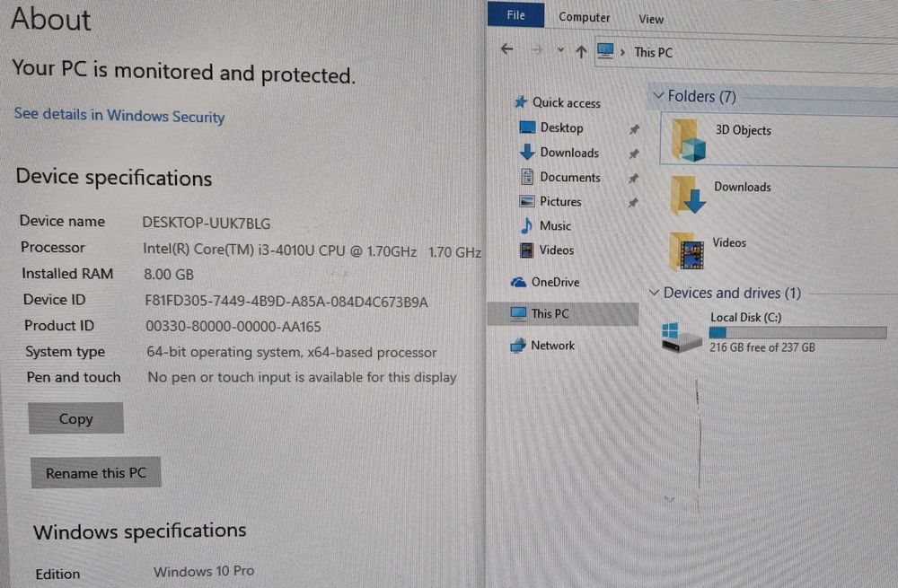The width and height of the screenshot is (898, 588).
Task: Open Quick access in navigation pane
Action: tap(567, 103)
